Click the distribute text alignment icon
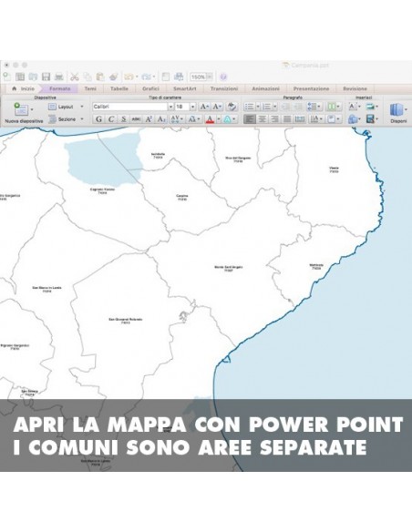The height and width of the screenshot is (532, 412). pos(300,119)
